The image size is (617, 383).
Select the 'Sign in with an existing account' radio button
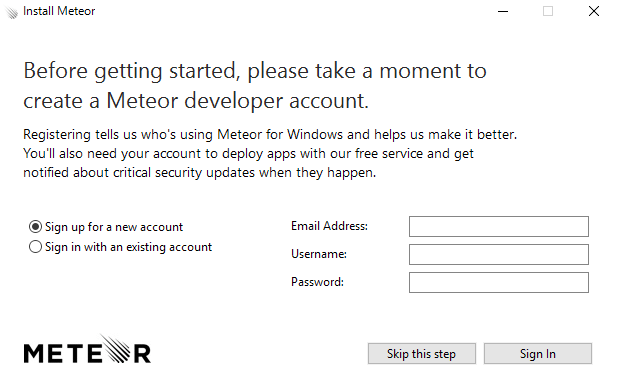35,247
